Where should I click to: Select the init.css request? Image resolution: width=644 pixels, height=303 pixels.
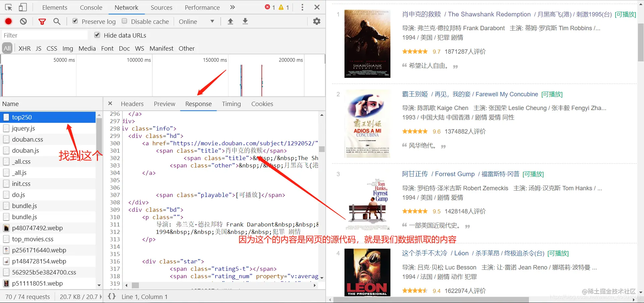coord(48,184)
